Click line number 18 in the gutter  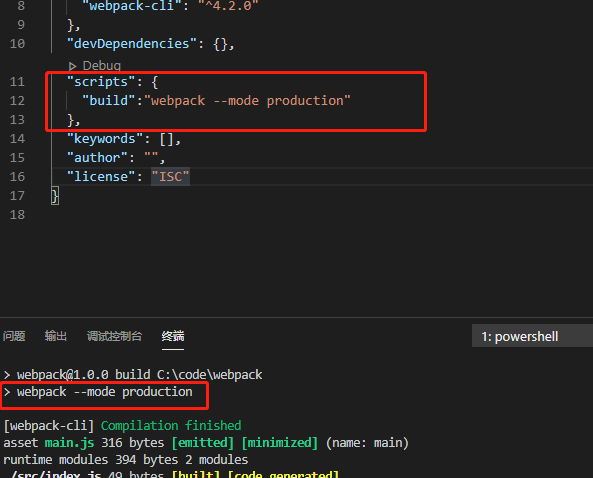click(17, 215)
